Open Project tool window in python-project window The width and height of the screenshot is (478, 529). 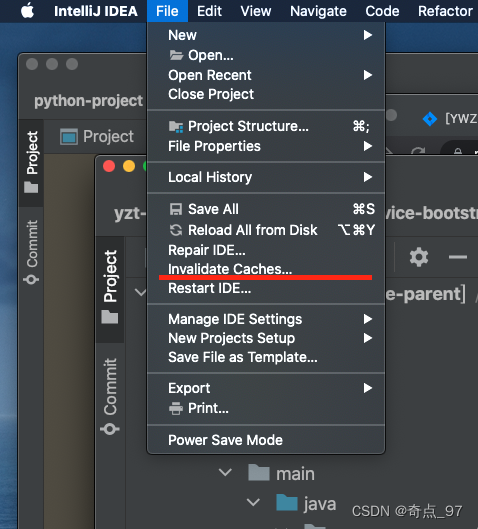click(32, 162)
